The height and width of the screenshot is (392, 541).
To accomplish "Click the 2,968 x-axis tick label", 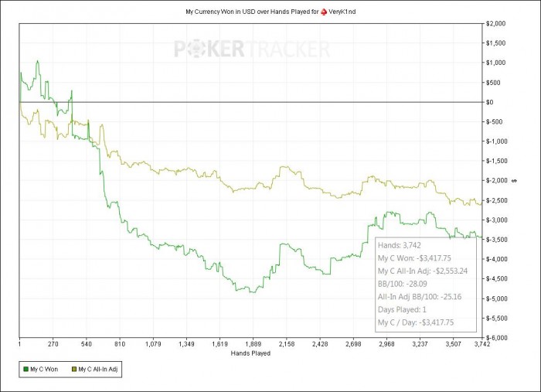I will point(386,344).
